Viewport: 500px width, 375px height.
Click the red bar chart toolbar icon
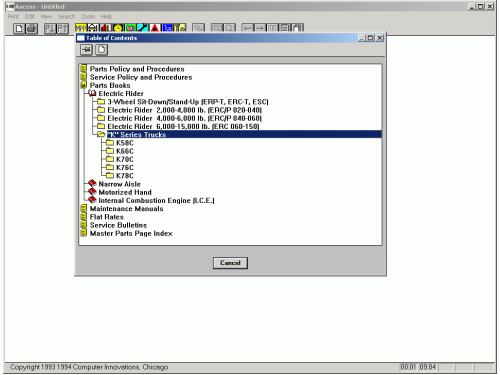tap(106, 28)
